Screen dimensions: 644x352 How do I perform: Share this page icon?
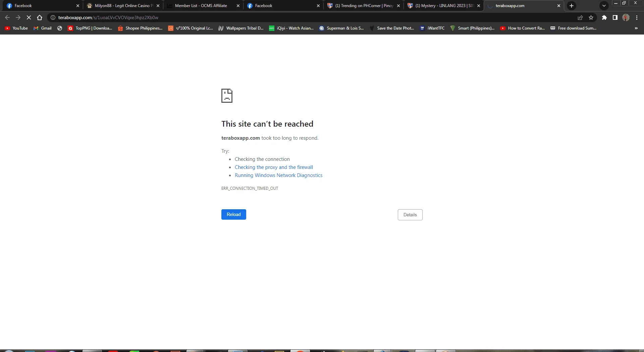(580, 17)
